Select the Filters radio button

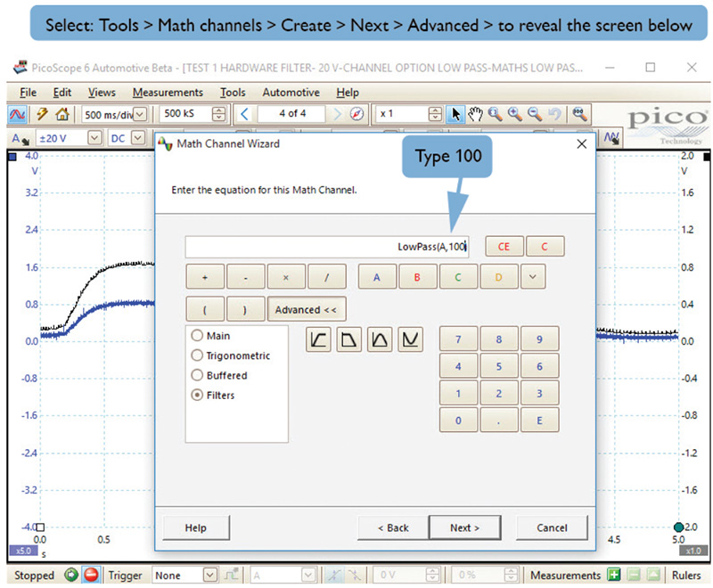[197, 395]
